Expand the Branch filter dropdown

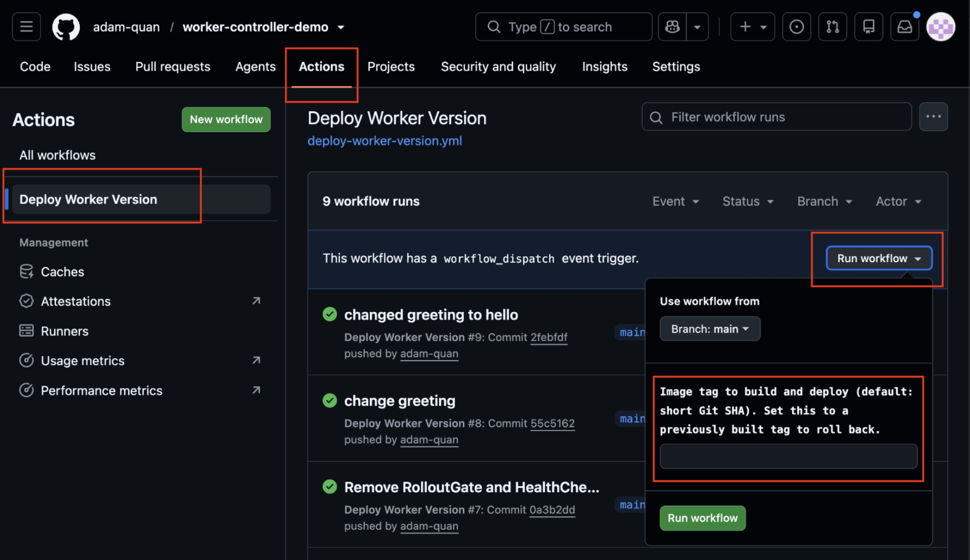824,201
